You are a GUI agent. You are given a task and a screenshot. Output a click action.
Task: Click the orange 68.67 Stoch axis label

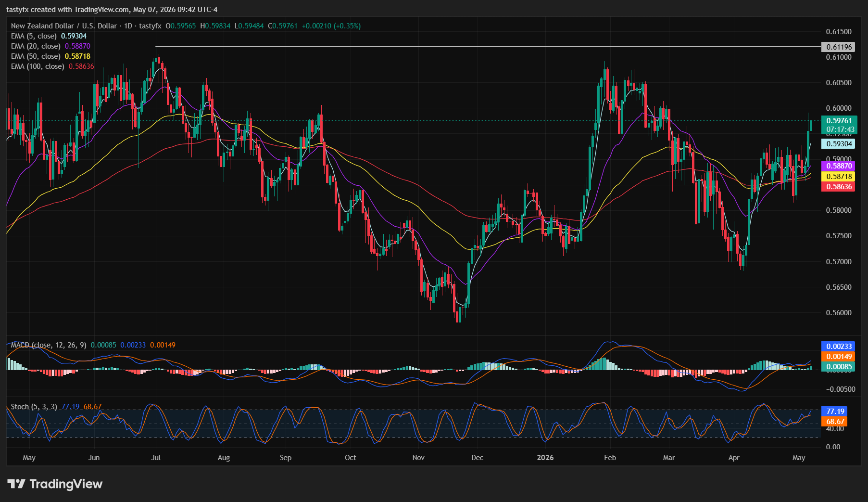(x=835, y=422)
